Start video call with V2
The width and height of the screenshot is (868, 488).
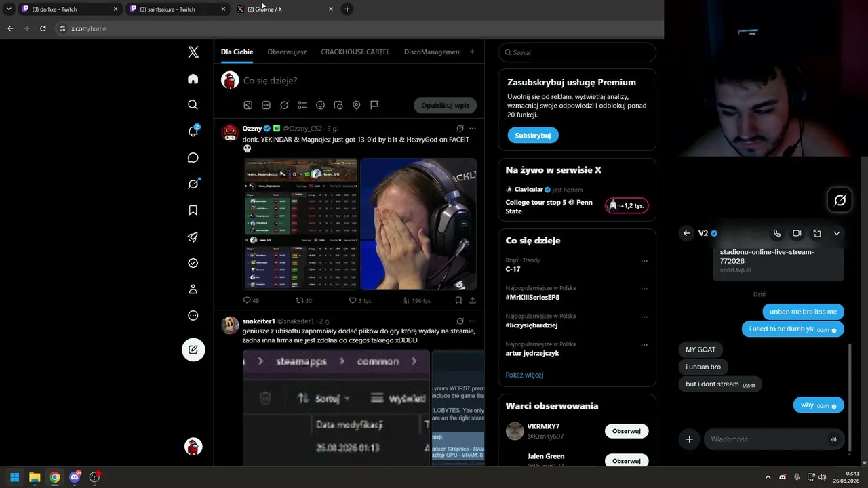(x=797, y=233)
